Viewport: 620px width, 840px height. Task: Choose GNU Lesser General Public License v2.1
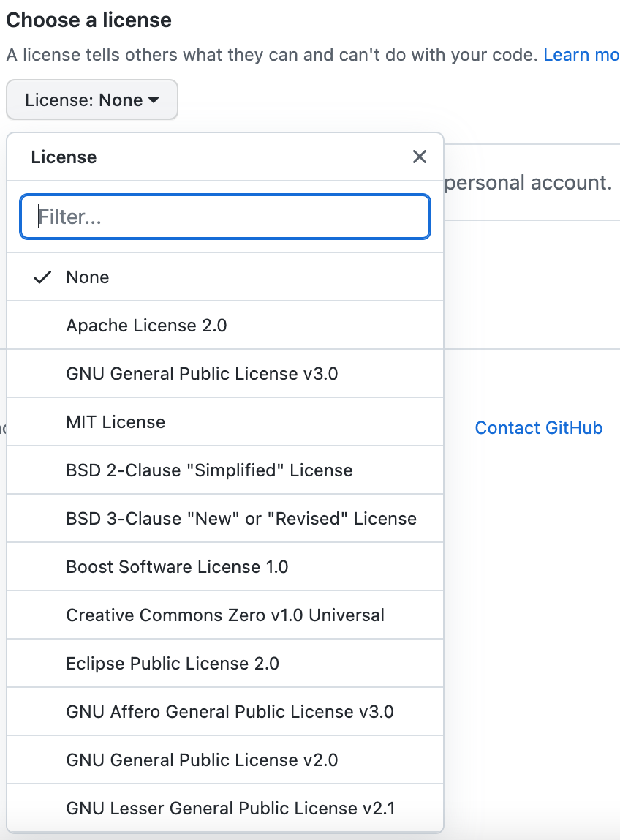click(230, 809)
